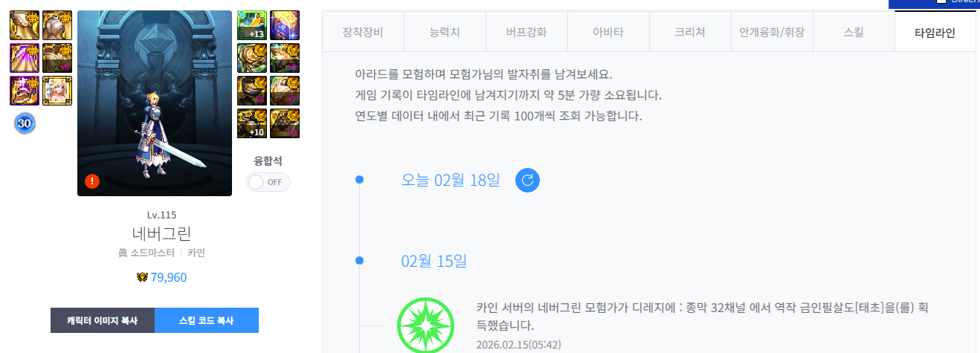
Task: Switch to the 안개융화/휘장 tab
Action: [x=772, y=33]
